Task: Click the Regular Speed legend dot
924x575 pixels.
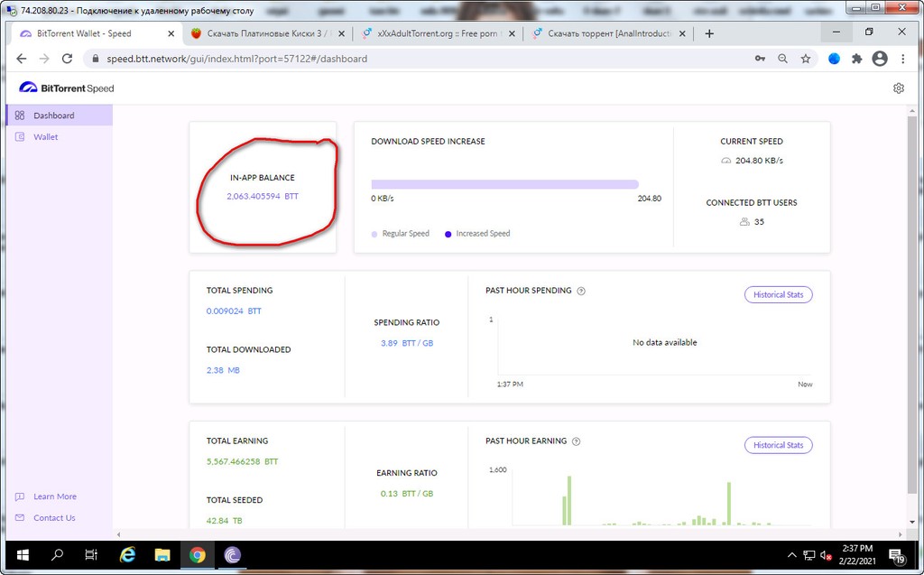Action: 374,234
